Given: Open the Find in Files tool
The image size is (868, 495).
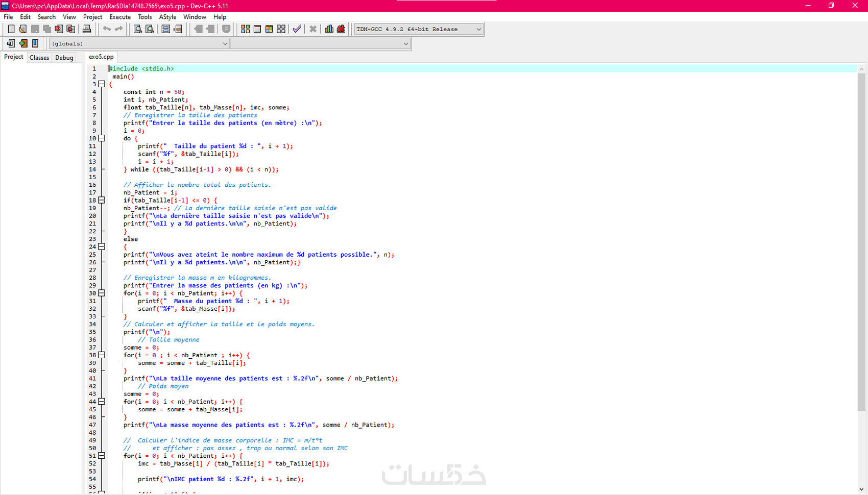Looking at the screenshot, I should [150, 29].
